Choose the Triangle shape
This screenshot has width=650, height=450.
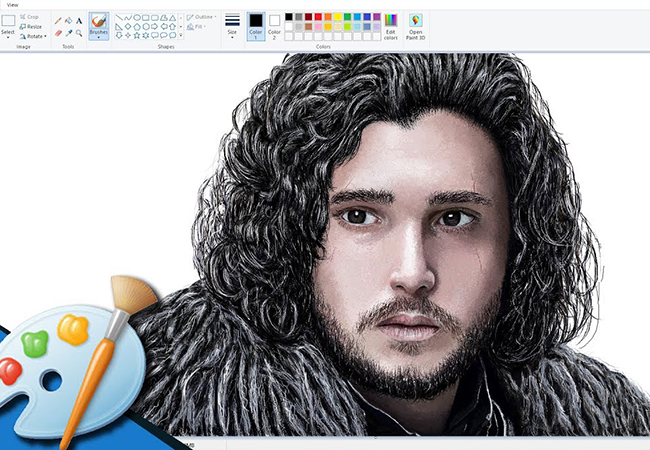point(172,17)
